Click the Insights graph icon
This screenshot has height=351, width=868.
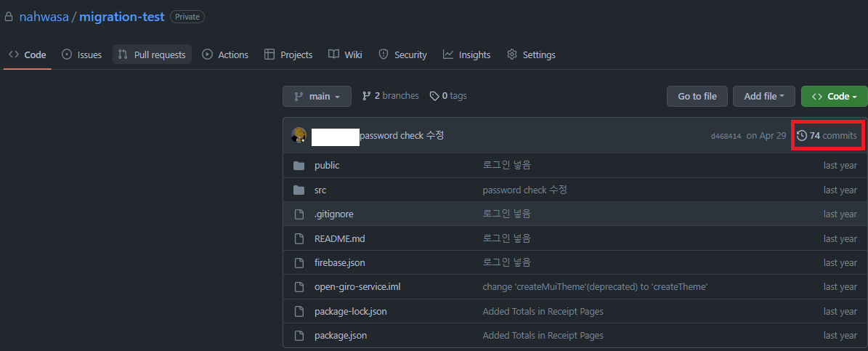tap(448, 55)
